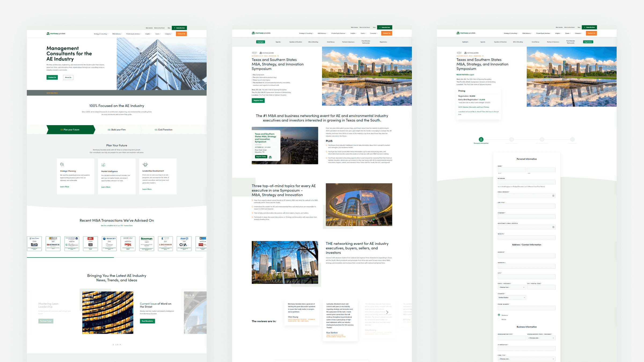The image size is (644, 362).
Task: Open the Firm Type dropdown
Action: click(526, 359)
